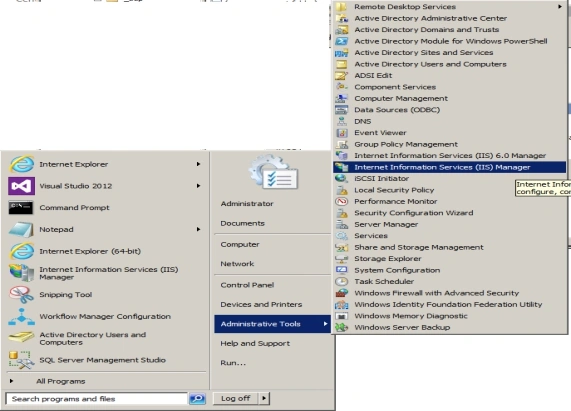Click the Active Directory Administrative Center icon
Image resolution: width=571 pixels, height=411 pixels.
click(x=342, y=18)
